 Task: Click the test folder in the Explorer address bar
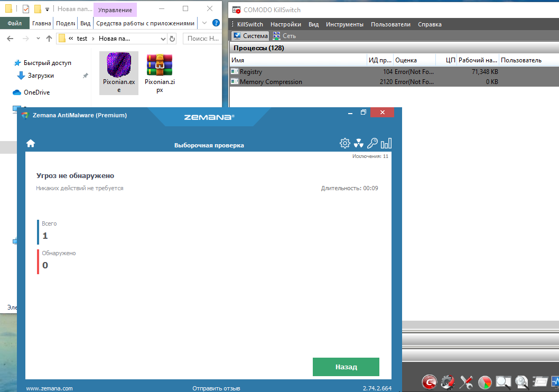82,39
